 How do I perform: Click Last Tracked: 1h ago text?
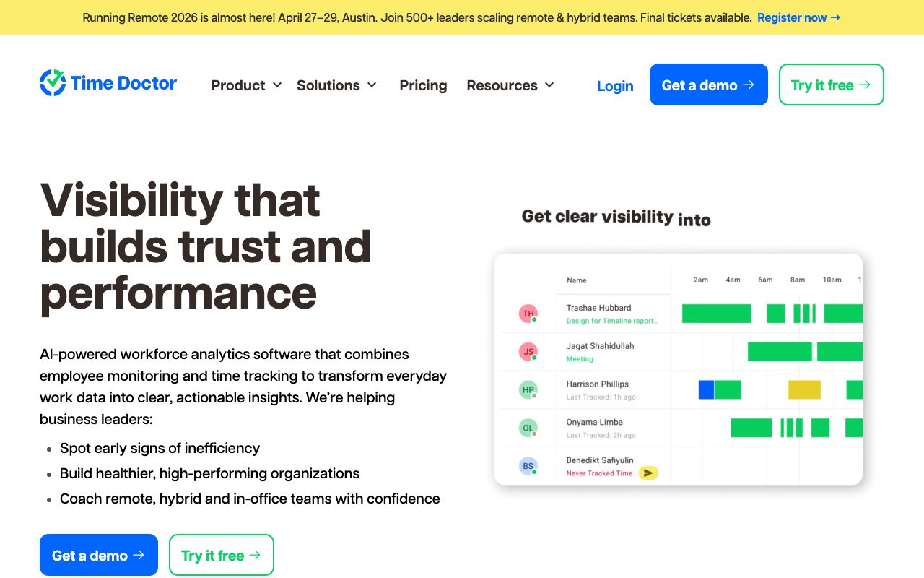click(x=601, y=397)
